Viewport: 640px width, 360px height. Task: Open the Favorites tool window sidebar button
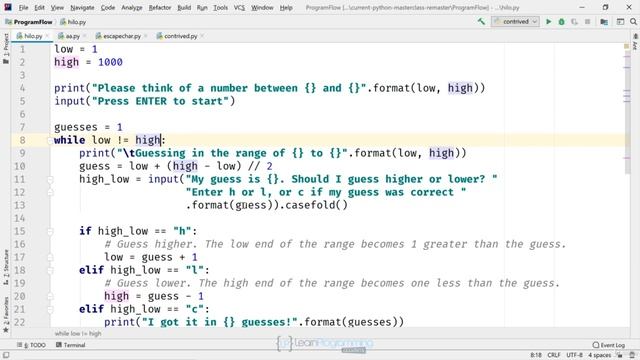click(x=6, y=314)
